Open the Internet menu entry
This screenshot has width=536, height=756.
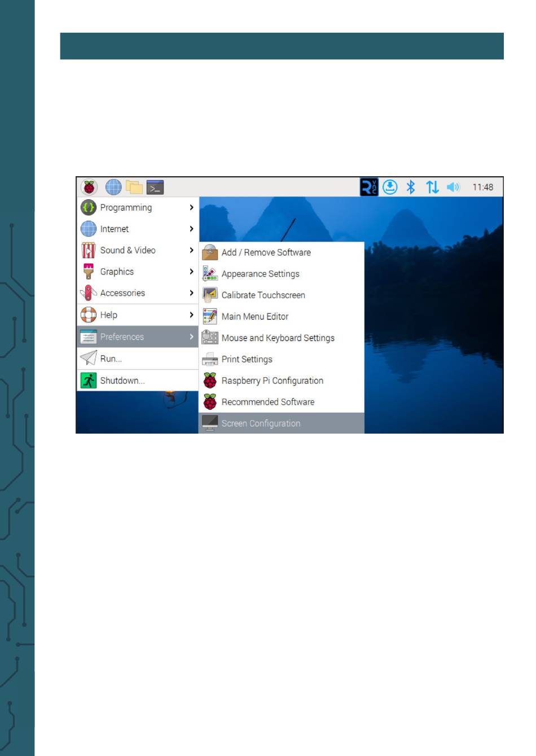[x=138, y=229]
